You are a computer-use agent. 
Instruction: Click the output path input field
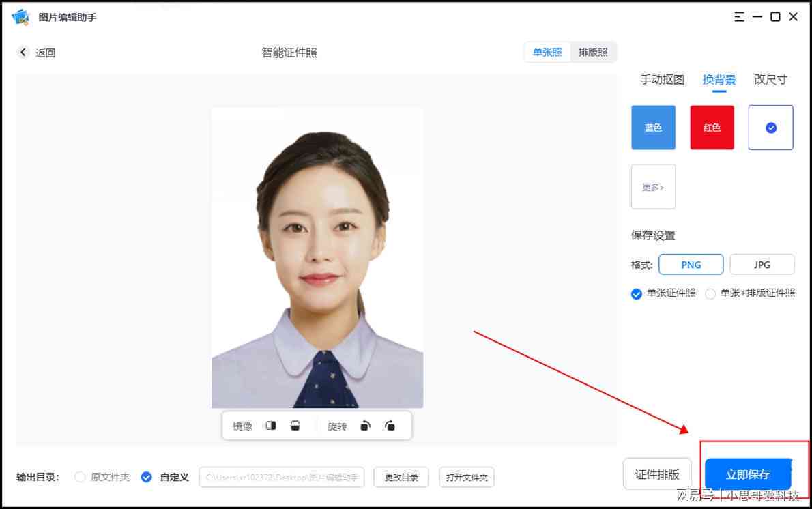pos(282,478)
